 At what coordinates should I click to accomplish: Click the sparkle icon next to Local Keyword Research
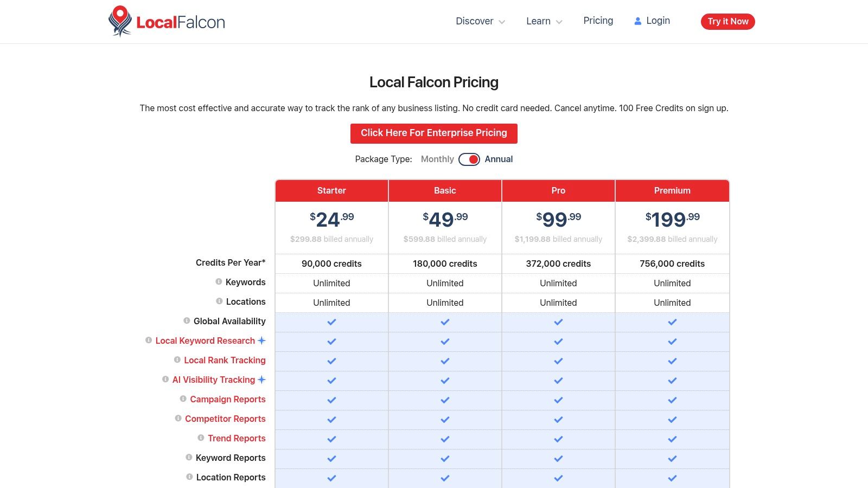[x=261, y=341]
